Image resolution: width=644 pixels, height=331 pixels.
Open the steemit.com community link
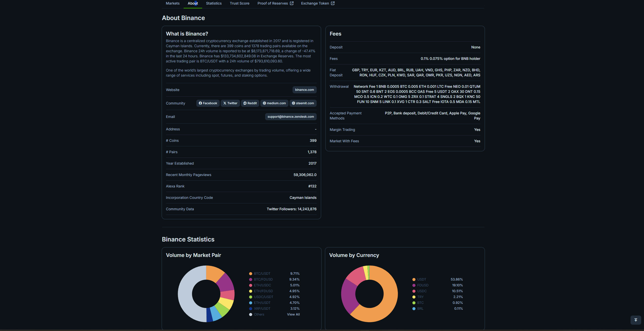pos(303,103)
